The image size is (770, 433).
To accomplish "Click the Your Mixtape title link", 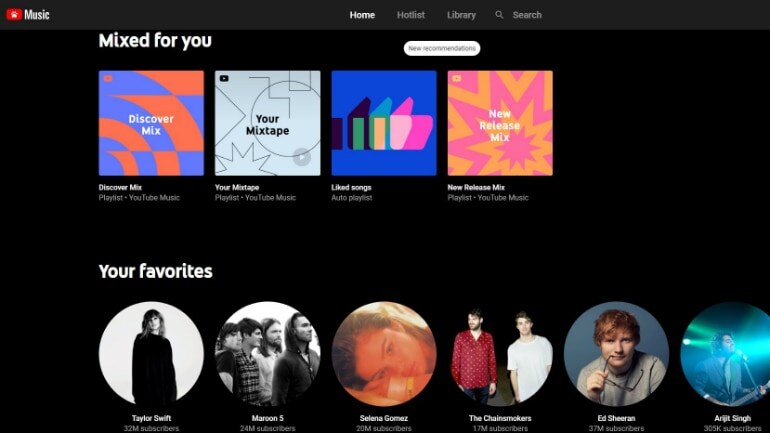I will click(x=237, y=187).
